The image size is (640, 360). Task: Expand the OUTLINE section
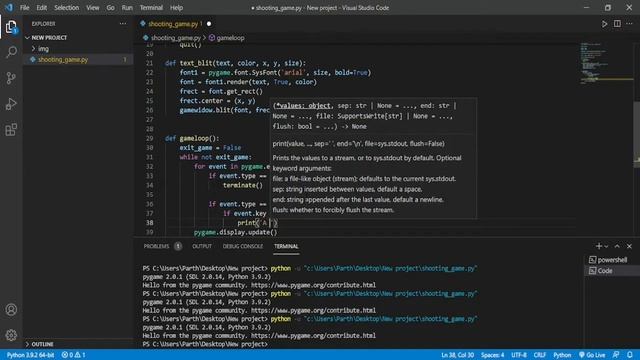42,344
